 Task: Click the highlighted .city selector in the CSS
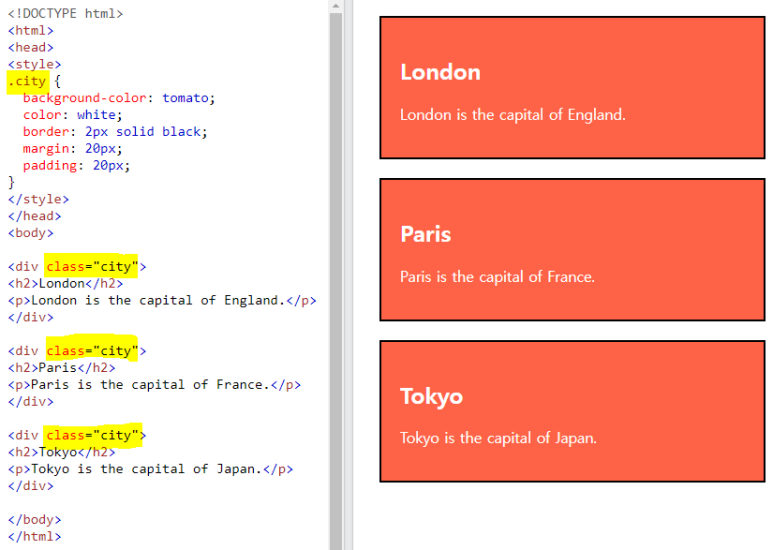point(28,81)
